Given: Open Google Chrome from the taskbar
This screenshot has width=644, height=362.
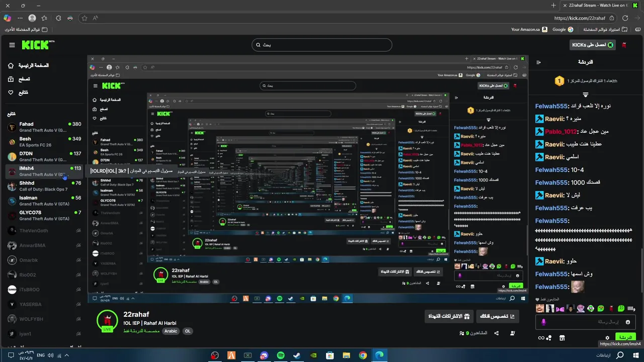Looking at the screenshot, I should (x=363, y=355).
